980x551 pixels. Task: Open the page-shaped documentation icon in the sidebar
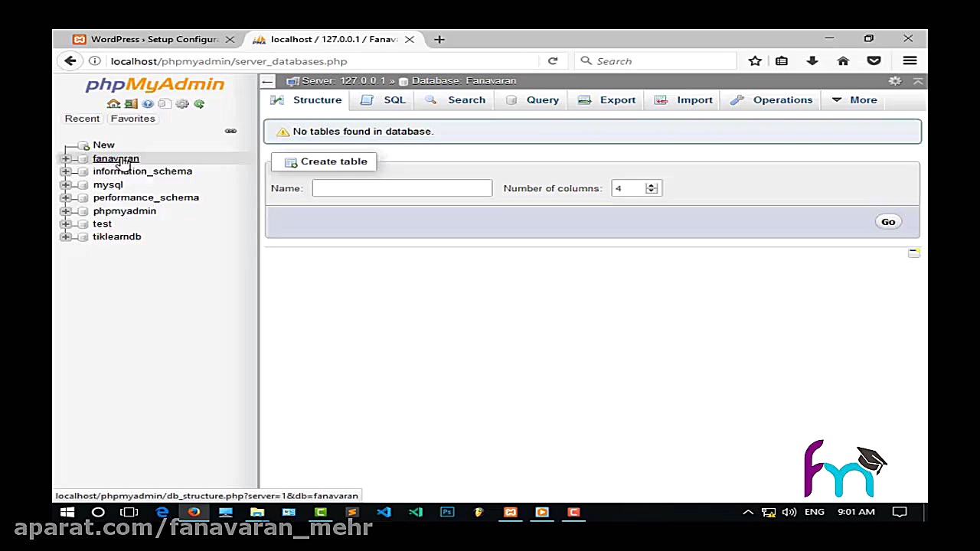164,104
